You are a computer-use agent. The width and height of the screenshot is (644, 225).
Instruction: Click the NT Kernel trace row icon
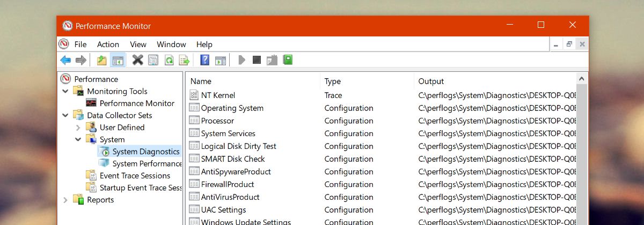pos(194,95)
